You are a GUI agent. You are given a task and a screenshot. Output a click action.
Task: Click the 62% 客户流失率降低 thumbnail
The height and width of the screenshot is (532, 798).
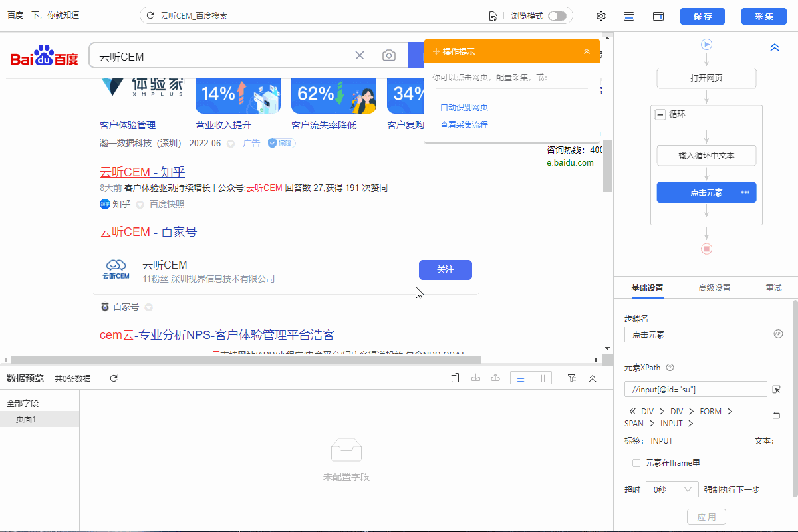[x=334, y=95]
